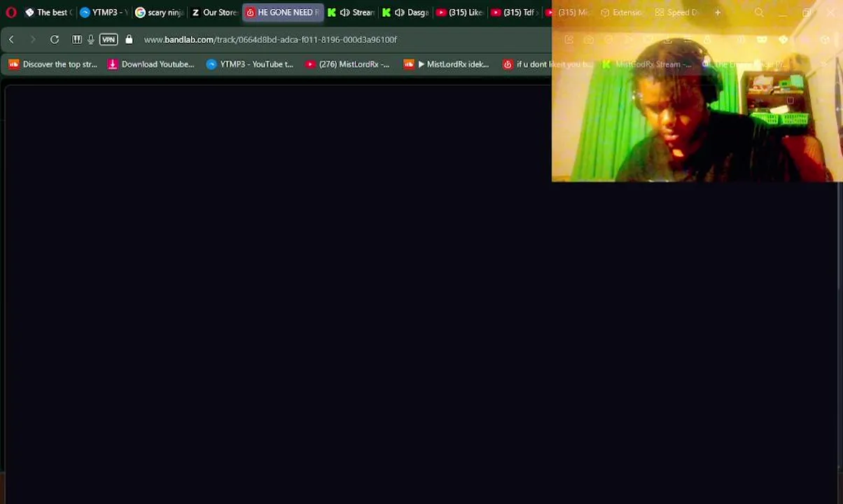Open 'if u dont like it' bookmark
The height and width of the screenshot is (504, 843).
tap(548, 64)
